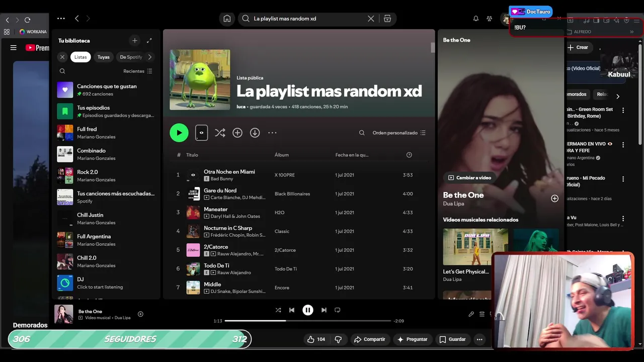Expand Tu biblioteca to full view
Image resolution: width=644 pixels, height=362 pixels.
click(x=149, y=40)
